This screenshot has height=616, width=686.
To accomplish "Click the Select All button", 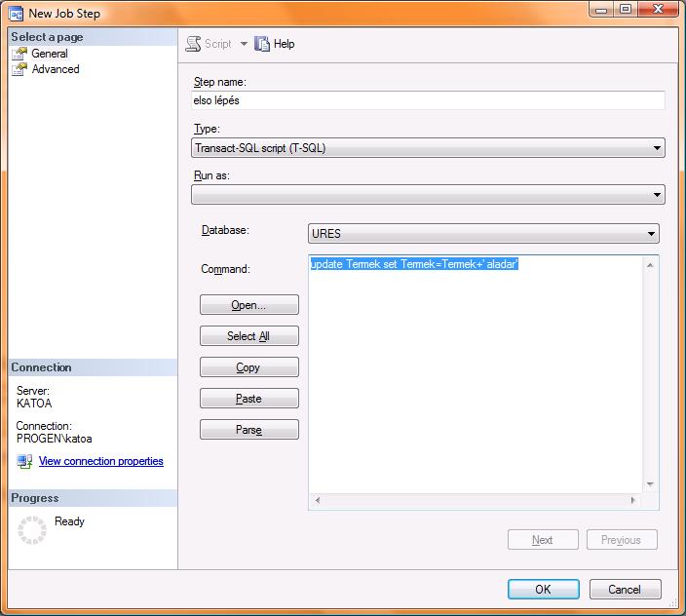I will (249, 336).
